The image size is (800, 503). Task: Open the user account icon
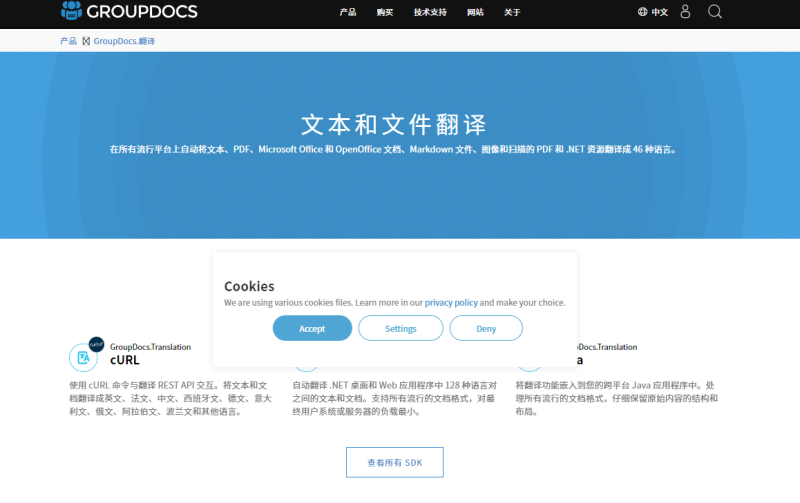point(685,12)
